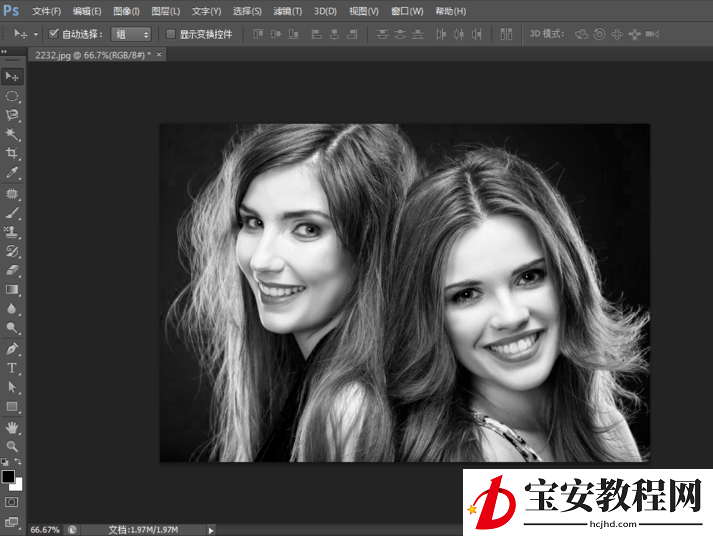The height and width of the screenshot is (536, 713).
Task: Distribute left edges button
Action: pos(441,34)
